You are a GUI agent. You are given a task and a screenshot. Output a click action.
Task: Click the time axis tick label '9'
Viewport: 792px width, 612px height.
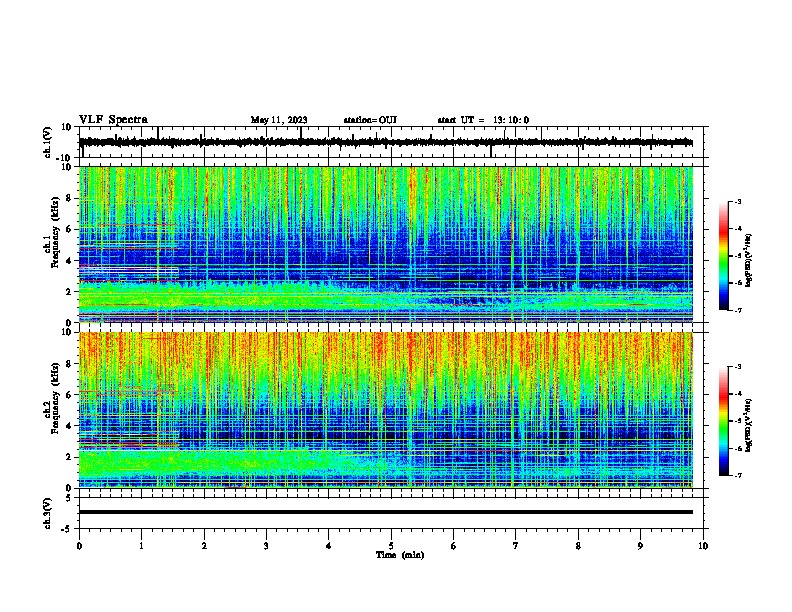pyautogui.click(x=640, y=546)
